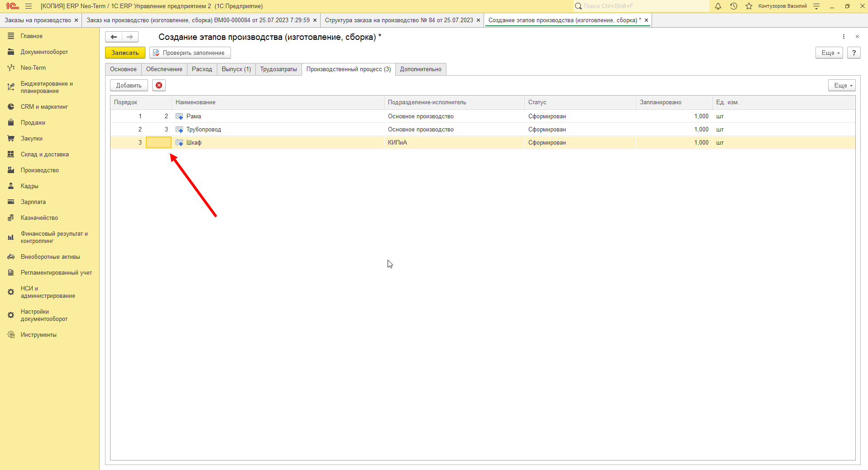Click the global search field
Screen dimensions: 868x470
click(x=641, y=6)
